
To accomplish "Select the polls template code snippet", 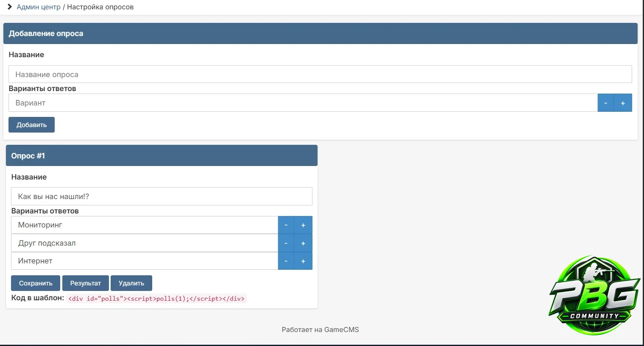I will [156, 299].
